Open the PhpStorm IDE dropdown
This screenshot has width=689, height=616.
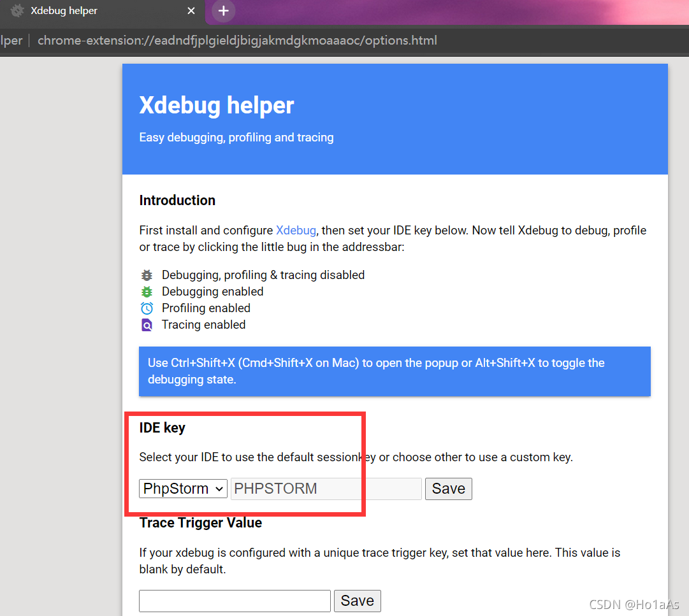tap(183, 489)
